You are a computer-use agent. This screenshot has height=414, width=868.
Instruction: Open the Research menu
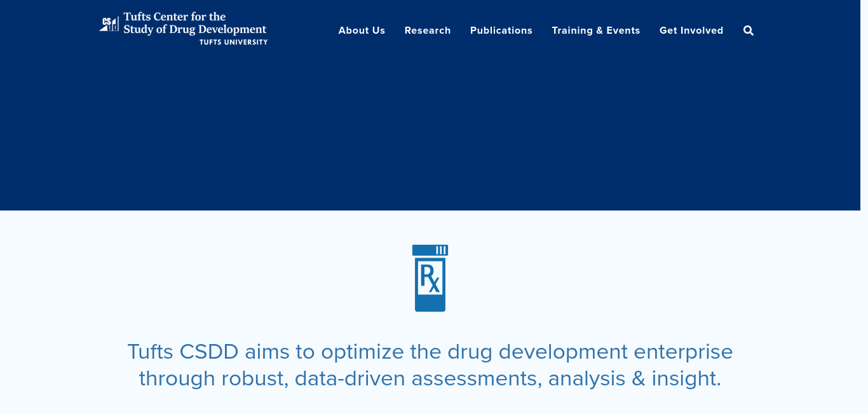coord(428,31)
